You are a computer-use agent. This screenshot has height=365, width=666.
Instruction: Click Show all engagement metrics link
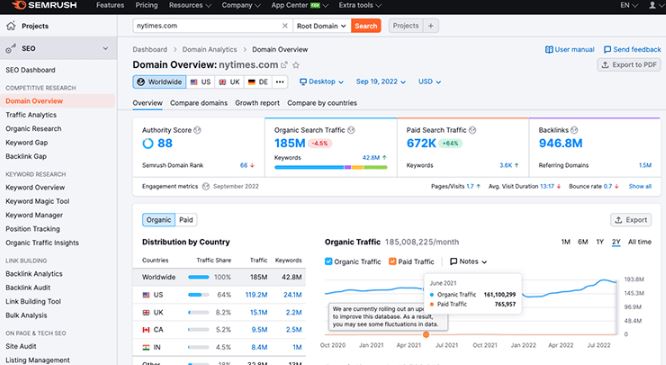coord(640,186)
